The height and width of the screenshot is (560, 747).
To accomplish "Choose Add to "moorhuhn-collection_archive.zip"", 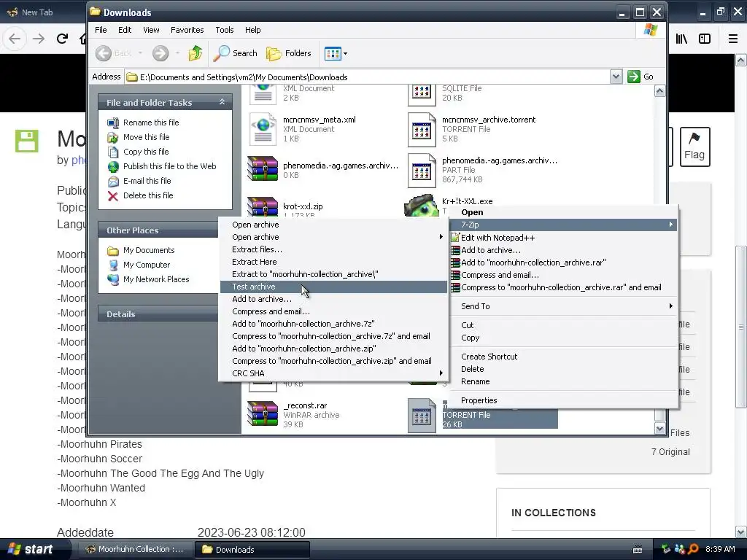I will coord(333,349).
